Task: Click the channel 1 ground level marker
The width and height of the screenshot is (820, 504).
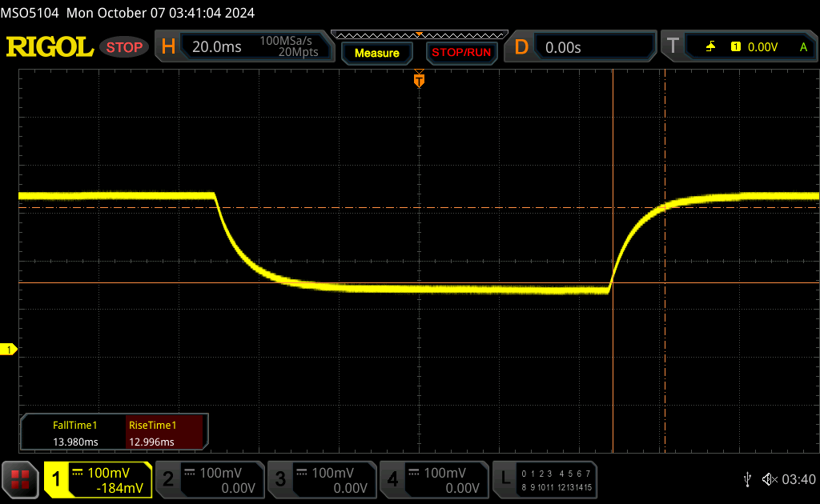Action: 9,350
